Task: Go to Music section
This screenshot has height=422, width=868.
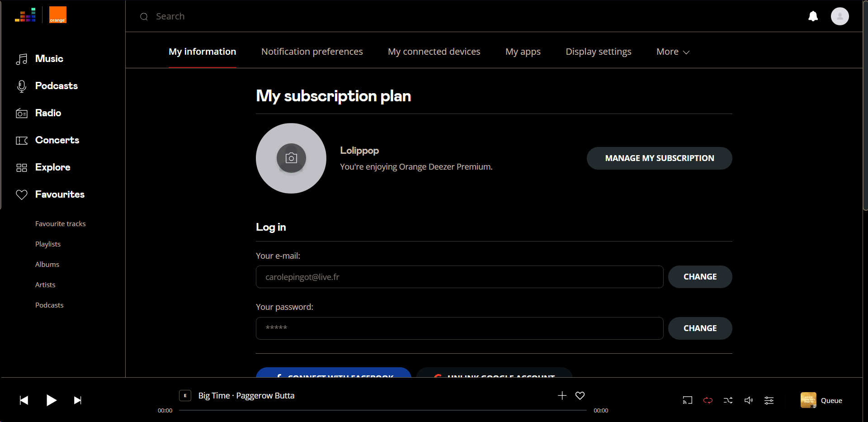Action: pyautogui.click(x=49, y=59)
